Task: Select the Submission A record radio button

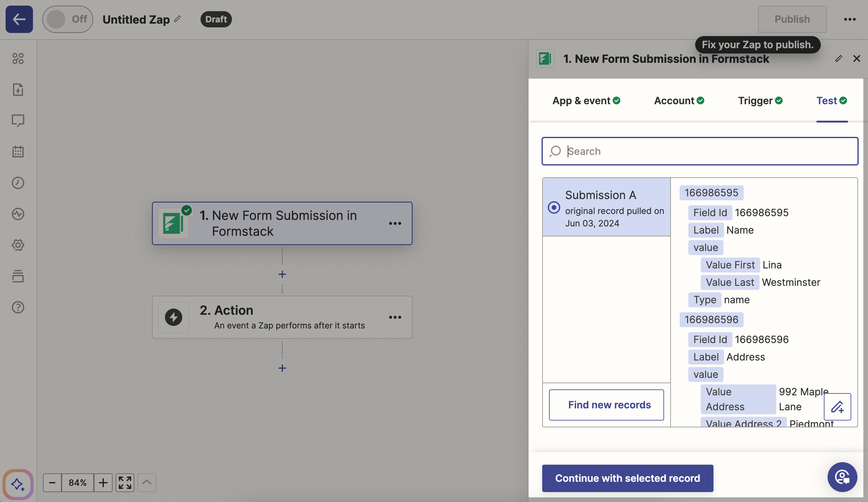Action: click(554, 207)
